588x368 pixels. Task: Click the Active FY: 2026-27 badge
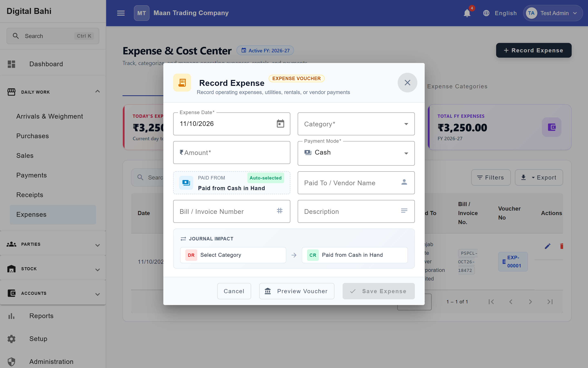pos(265,50)
